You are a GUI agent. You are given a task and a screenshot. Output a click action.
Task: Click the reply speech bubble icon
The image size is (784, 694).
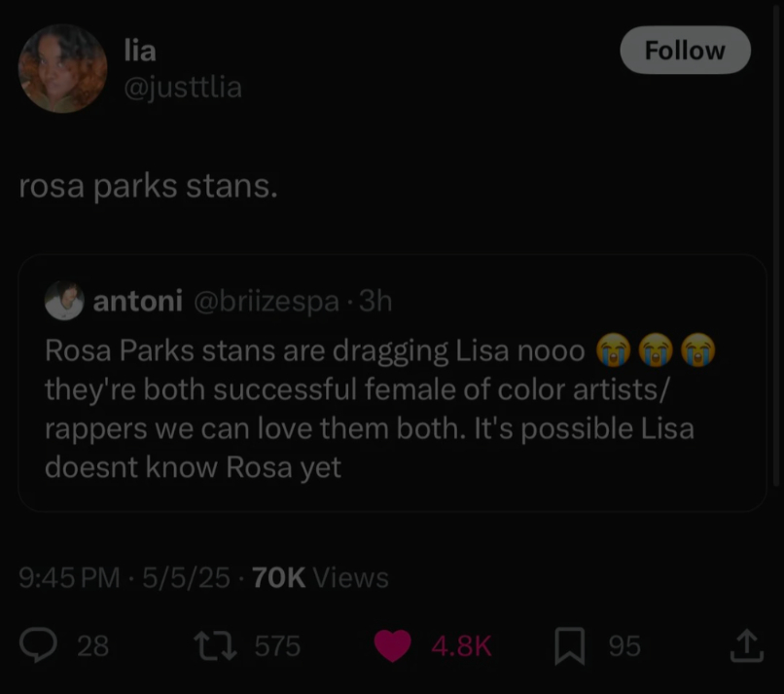coord(38,645)
